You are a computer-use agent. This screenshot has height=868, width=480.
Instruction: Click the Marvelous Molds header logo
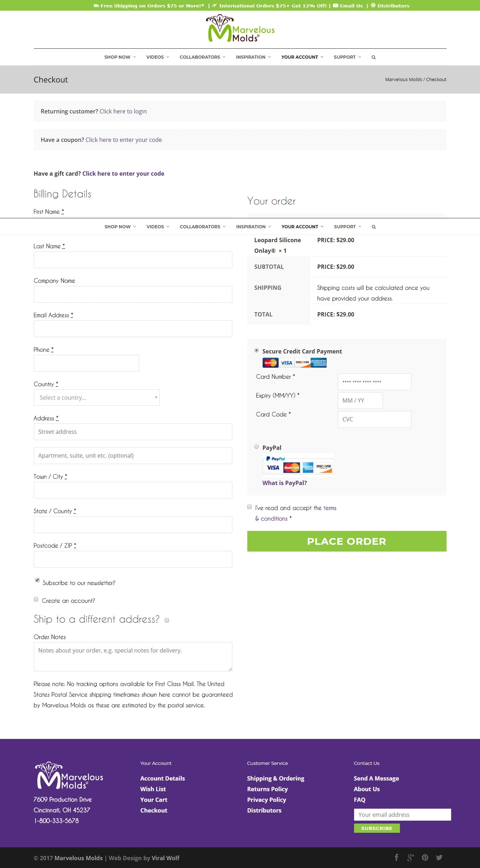tap(240, 28)
